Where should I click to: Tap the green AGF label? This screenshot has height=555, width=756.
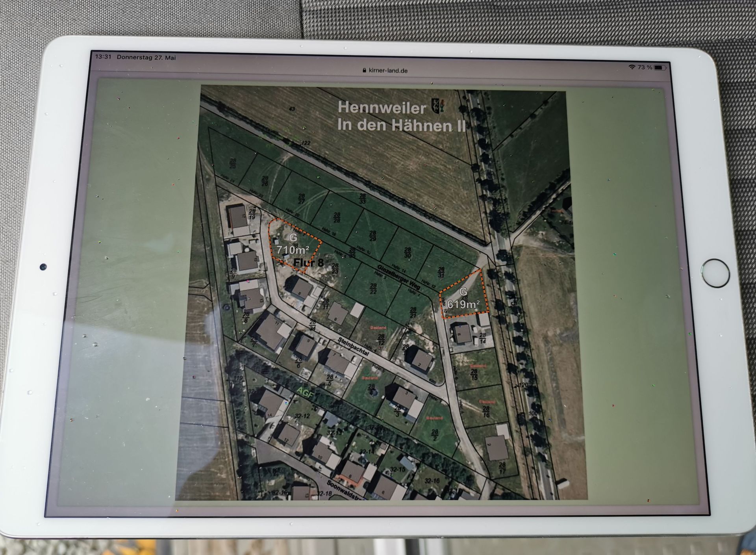coord(305,392)
